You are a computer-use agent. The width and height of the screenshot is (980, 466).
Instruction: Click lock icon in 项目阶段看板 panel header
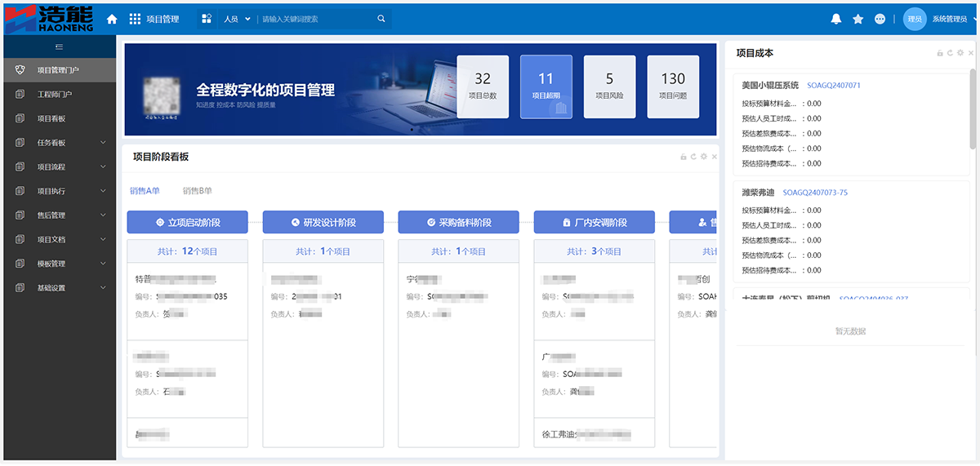pyautogui.click(x=684, y=157)
